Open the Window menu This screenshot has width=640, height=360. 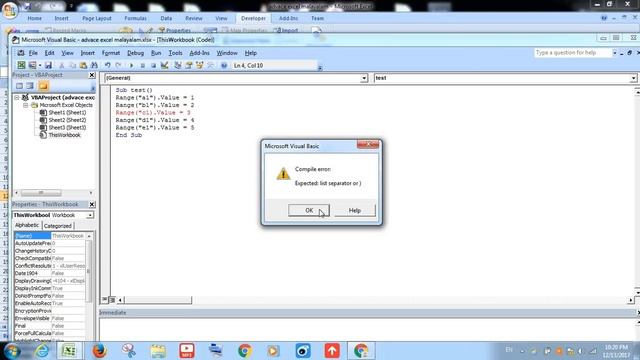227,53
